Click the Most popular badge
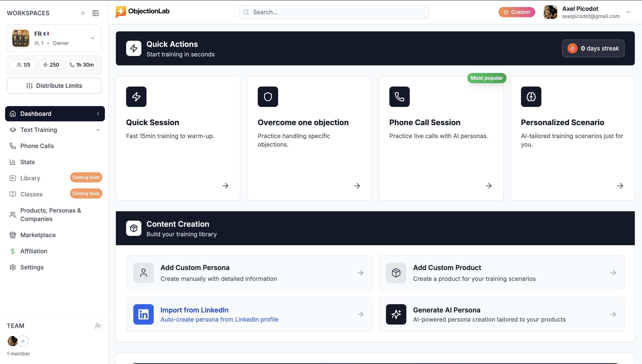 coord(487,78)
